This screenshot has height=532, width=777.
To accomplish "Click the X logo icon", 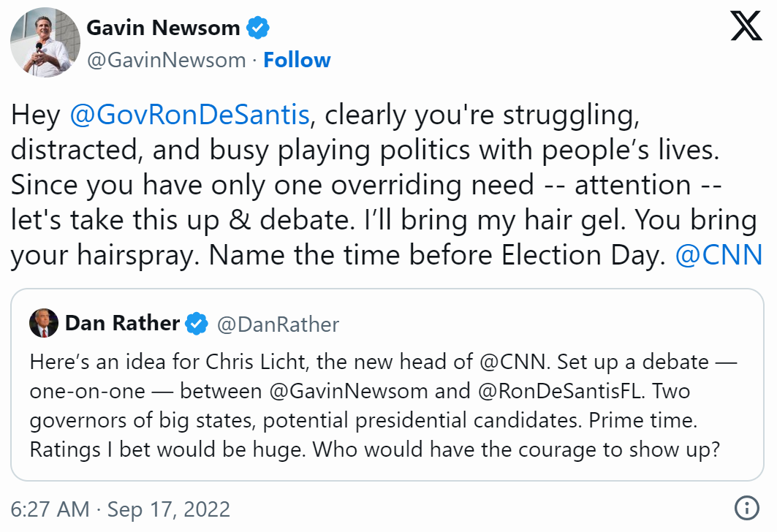I will (746, 28).
